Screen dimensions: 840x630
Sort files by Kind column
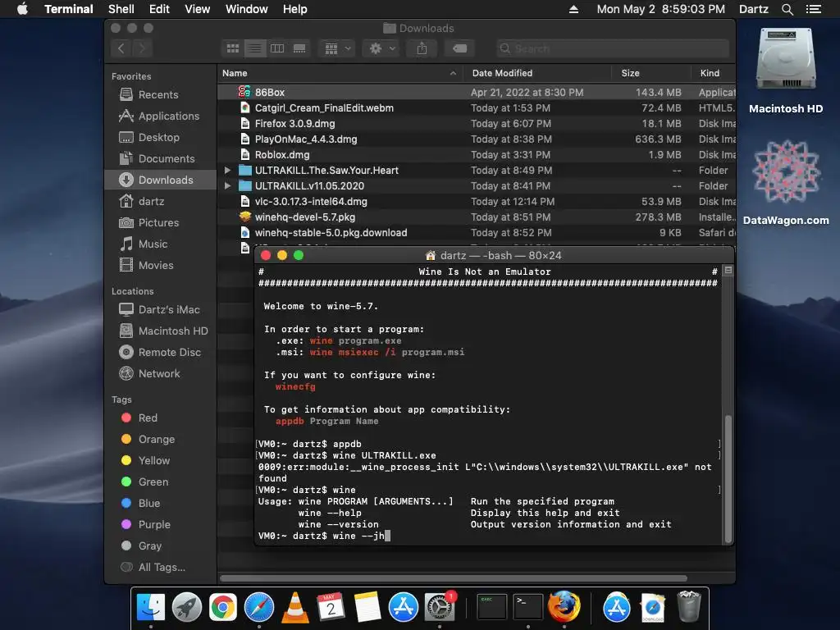pyautogui.click(x=713, y=73)
